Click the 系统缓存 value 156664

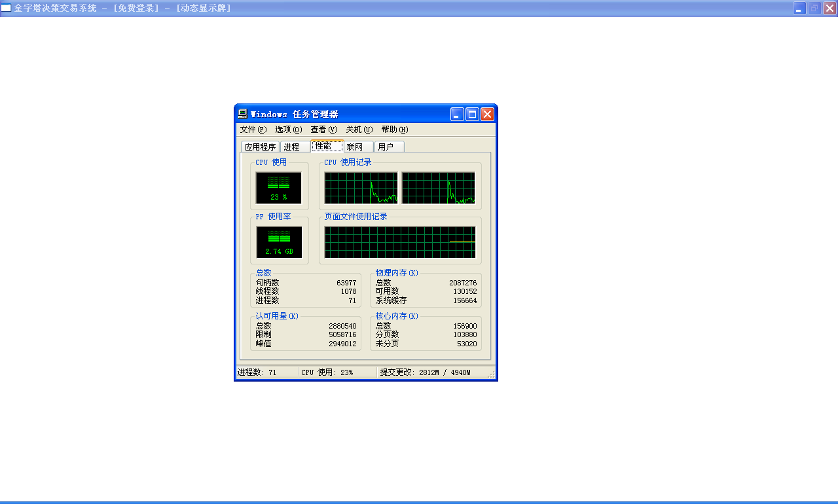[465, 301]
